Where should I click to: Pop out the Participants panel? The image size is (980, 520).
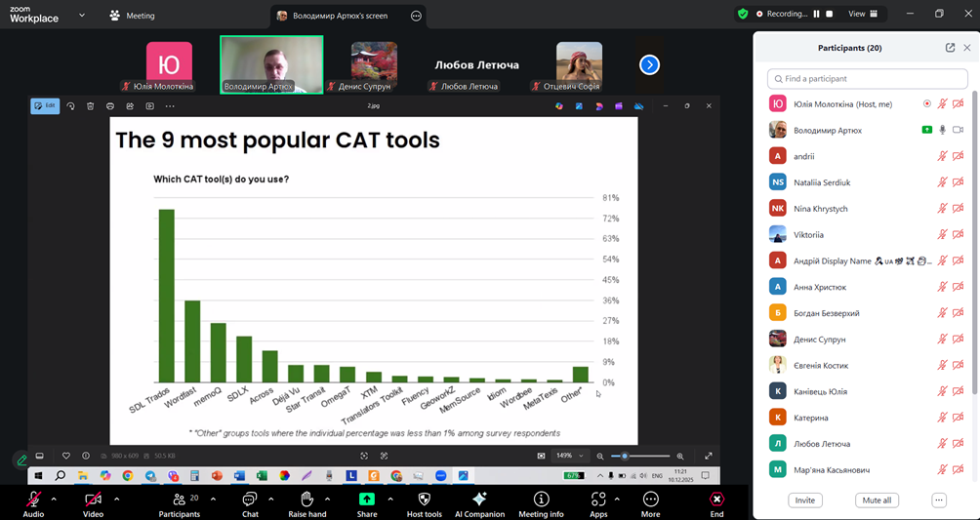coord(950,48)
